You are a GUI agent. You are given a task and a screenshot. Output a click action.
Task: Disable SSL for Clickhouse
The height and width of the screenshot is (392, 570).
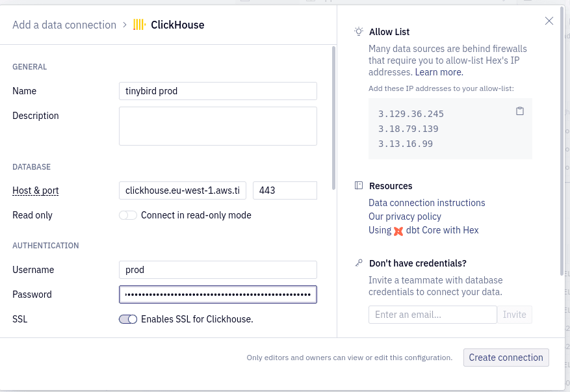[x=128, y=319]
